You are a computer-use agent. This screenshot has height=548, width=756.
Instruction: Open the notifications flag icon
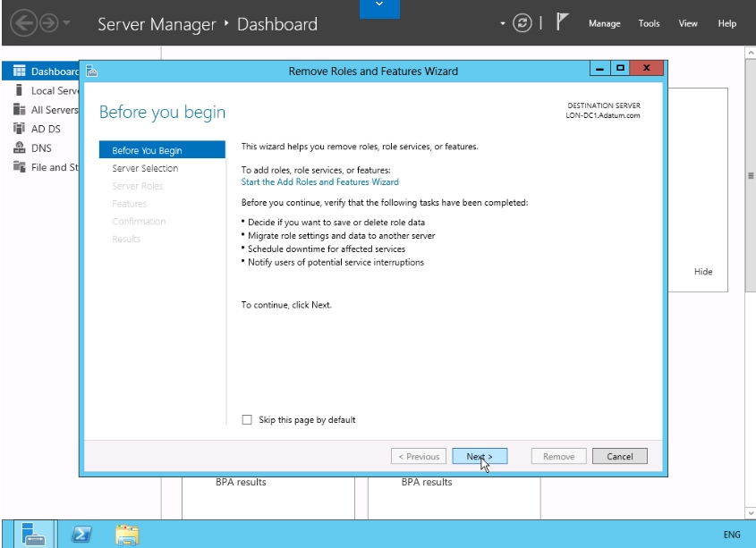coord(562,21)
